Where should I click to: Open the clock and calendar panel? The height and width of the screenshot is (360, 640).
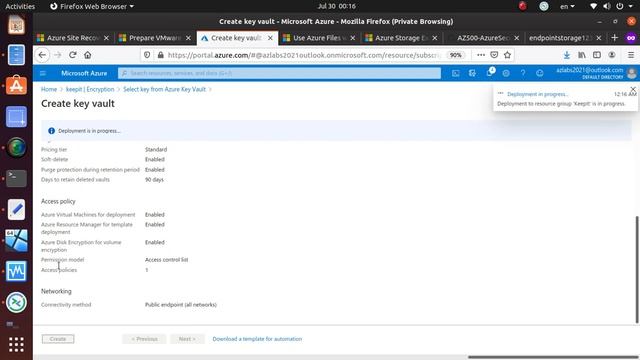pyautogui.click(x=336, y=6)
